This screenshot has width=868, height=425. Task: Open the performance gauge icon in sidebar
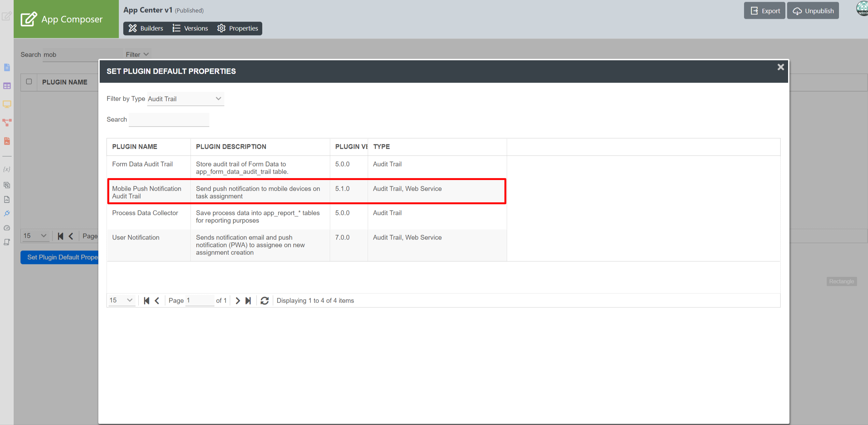coord(7,228)
